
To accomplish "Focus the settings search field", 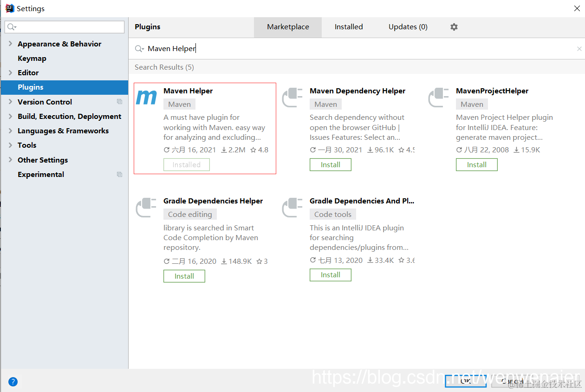I will click(65, 27).
